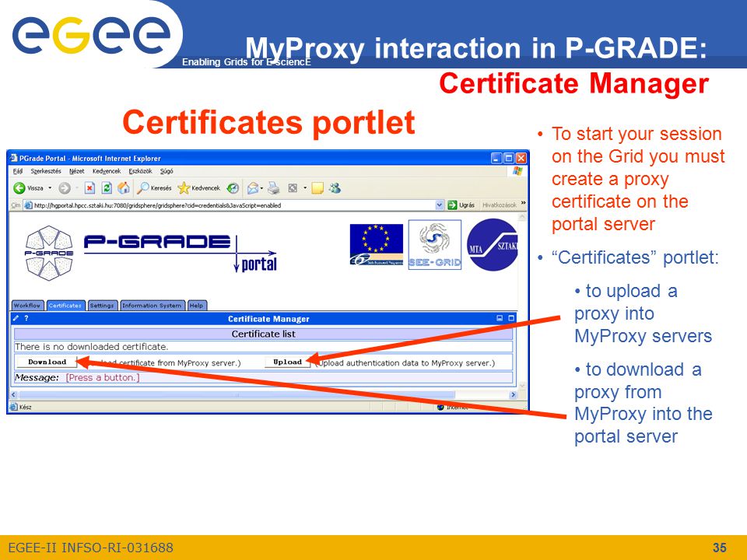The height and width of the screenshot is (560, 747).
Task: Open the Fájl menu
Action: click(x=18, y=171)
